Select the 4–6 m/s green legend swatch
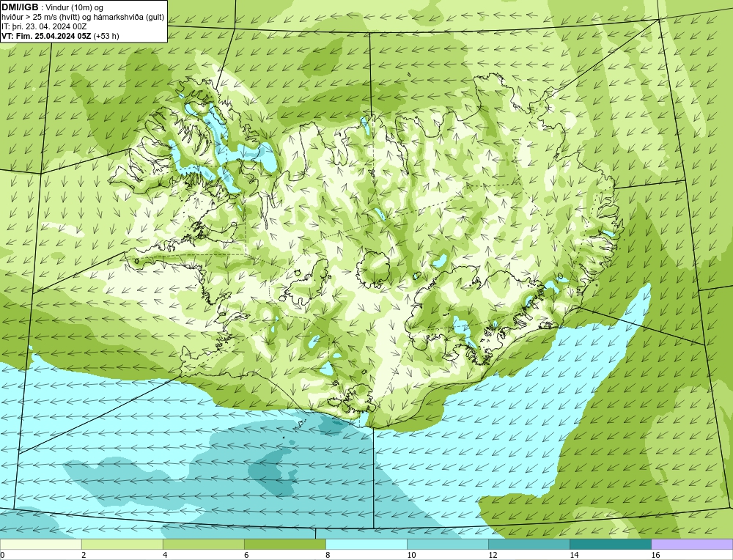The height and width of the screenshot is (560, 733). point(203,544)
